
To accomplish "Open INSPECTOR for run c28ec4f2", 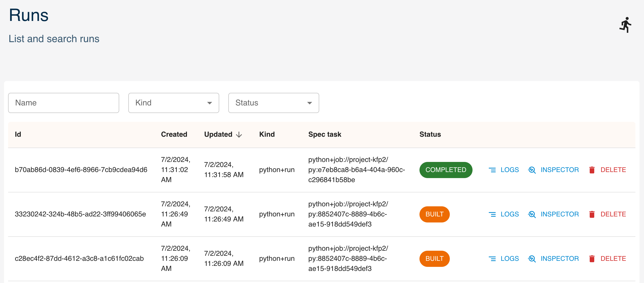I will click(x=559, y=259).
